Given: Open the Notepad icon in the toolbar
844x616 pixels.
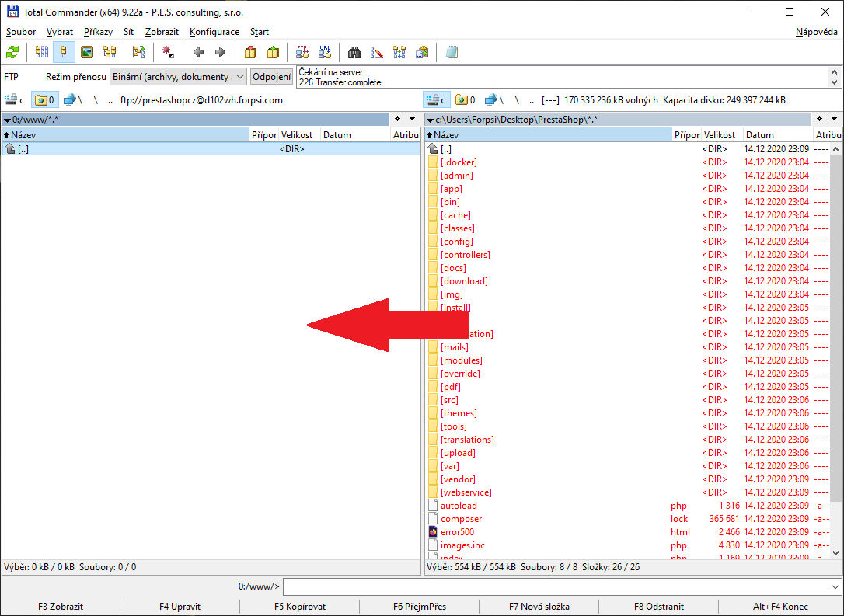Looking at the screenshot, I should [x=452, y=52].
